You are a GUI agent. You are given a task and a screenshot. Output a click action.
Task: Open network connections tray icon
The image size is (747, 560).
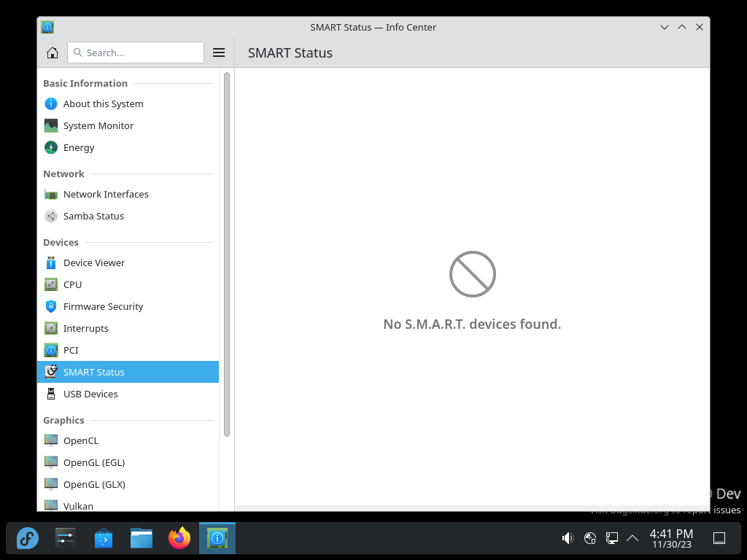point(612,539)
